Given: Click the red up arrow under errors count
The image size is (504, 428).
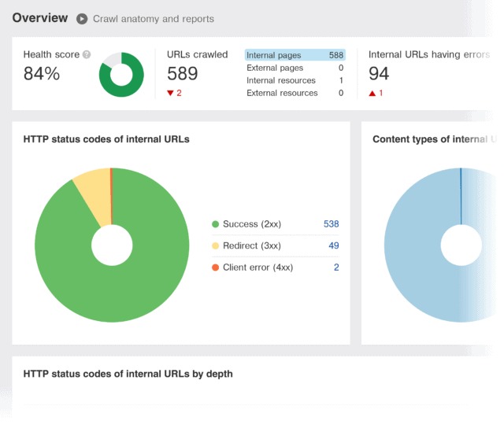Looking at the screenshot, I should [372, 94].
